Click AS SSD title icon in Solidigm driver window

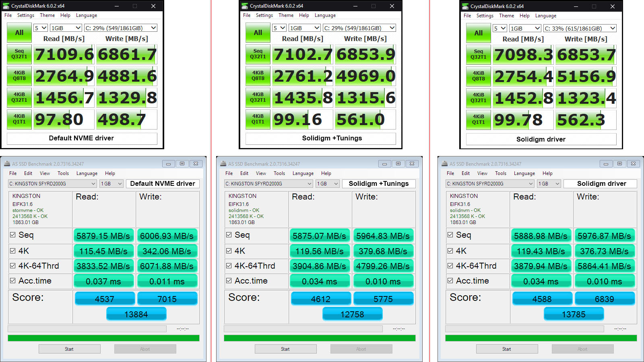click(445, 164)
